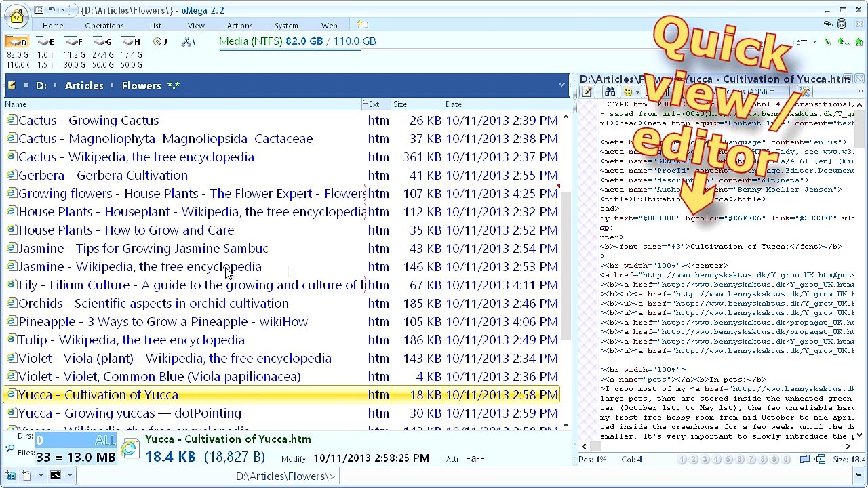Click the Articles breadcrumb folder
Screen dimensions: 868x488
84,85
